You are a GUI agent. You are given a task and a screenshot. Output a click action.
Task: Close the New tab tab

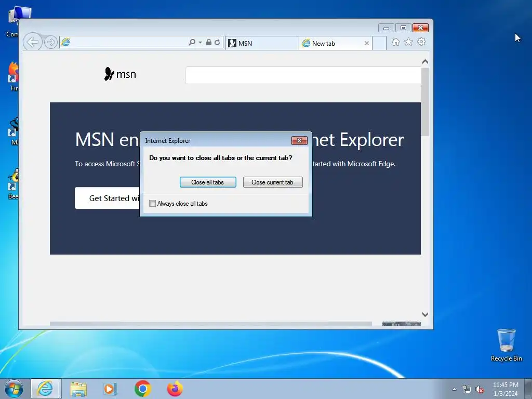[366, 43]
